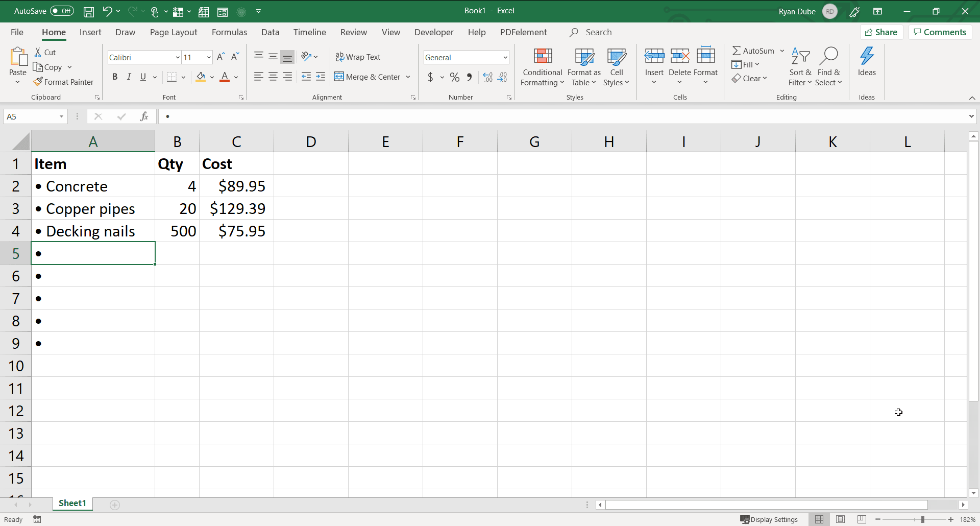Click the Save icon in quick access toolbar
This screenshot has width=980, height=526.
88,11
